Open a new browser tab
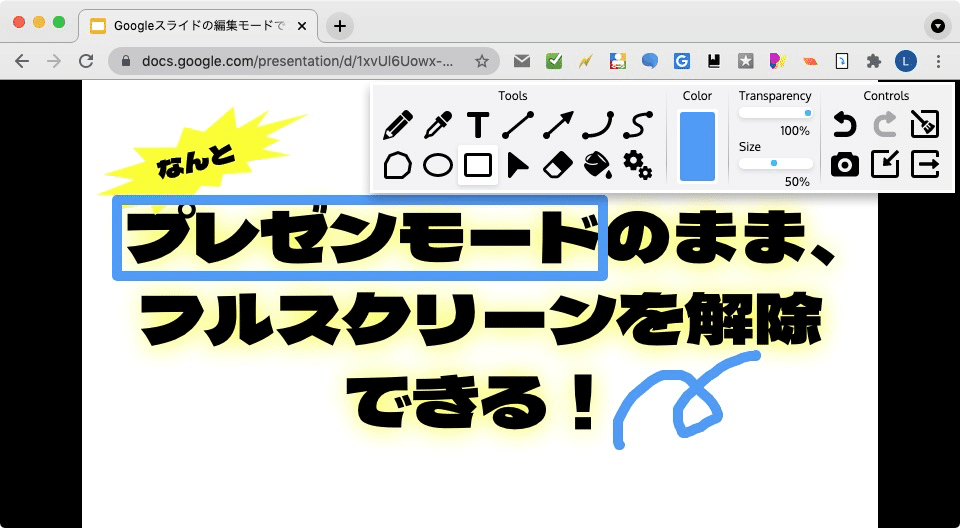This screenshot has height=528, width=960. [x=340, y=26]
